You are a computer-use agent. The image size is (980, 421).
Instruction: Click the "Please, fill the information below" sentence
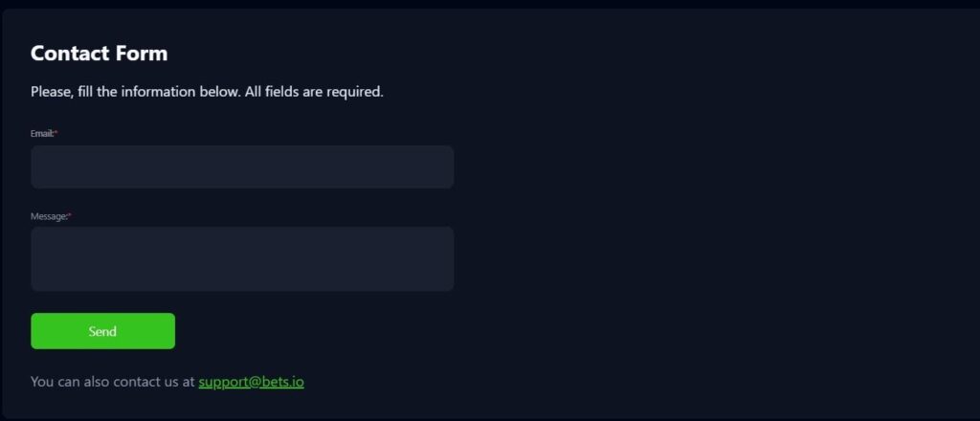pyautogui.click(x=133, y=92)
